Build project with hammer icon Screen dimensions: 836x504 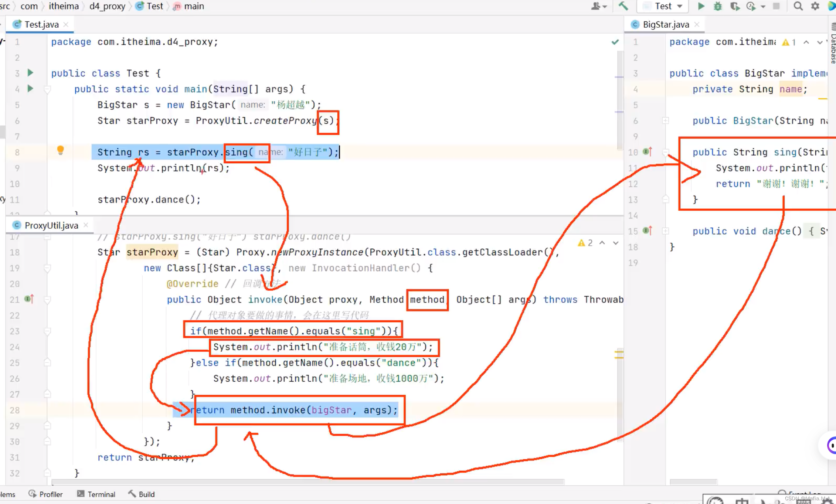(623, 6)
